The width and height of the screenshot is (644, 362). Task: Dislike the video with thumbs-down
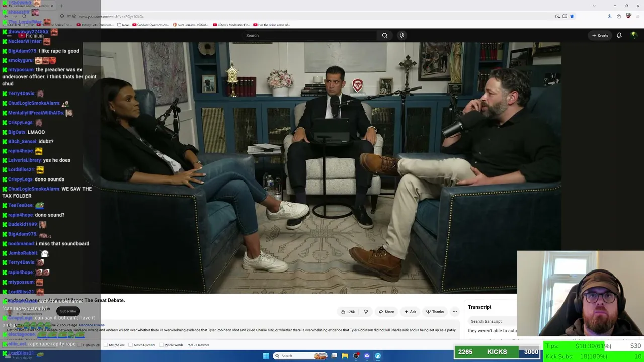pyautogui.click(x=366, y=312)
